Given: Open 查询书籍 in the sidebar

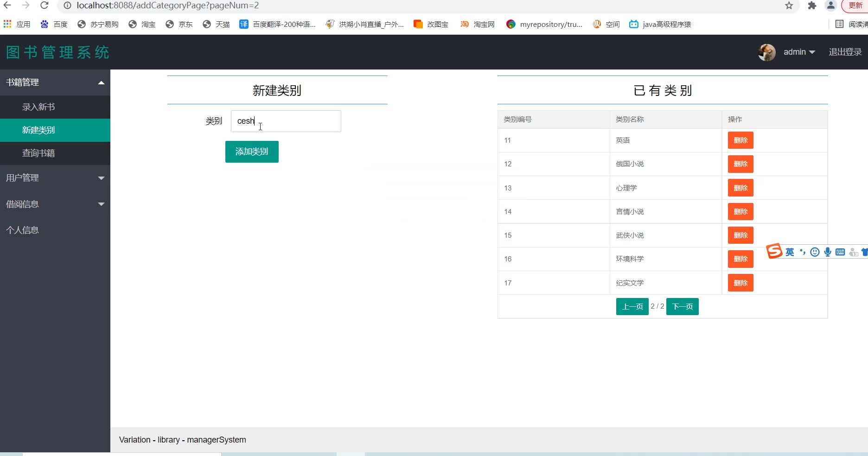Looking at the screenshot, I should [x=38, y=153].
